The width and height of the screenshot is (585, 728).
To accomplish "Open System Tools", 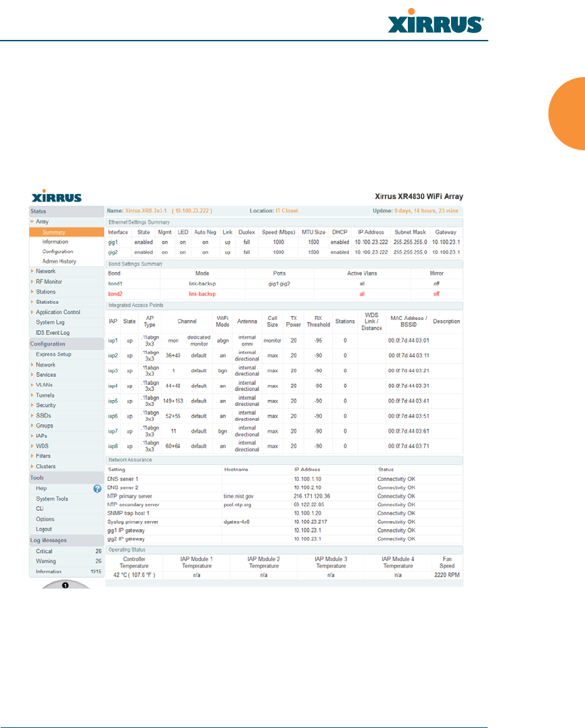I will (x=52, y=499).
